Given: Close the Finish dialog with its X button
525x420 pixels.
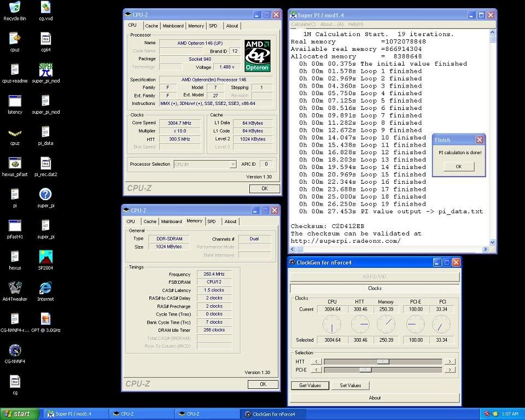Looking at the screenshot, I should pyautogui.click(x=480, y=139).
